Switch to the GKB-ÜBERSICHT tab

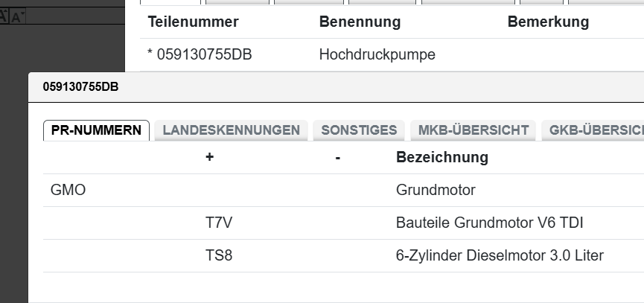click(x=596, y=130)
